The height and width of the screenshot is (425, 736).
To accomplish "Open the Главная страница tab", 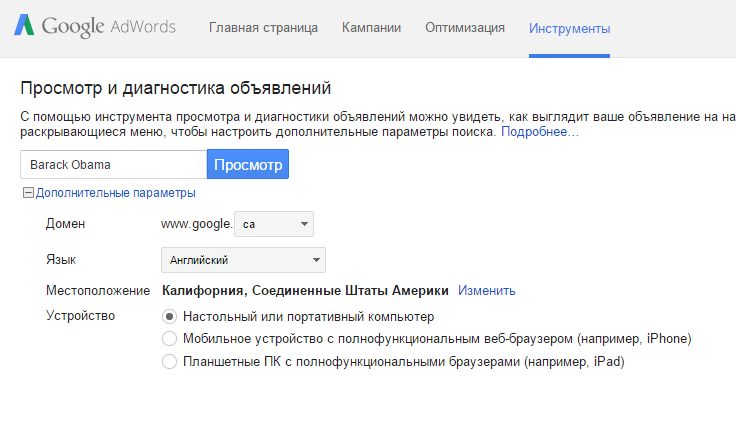I will coord(263,28).
